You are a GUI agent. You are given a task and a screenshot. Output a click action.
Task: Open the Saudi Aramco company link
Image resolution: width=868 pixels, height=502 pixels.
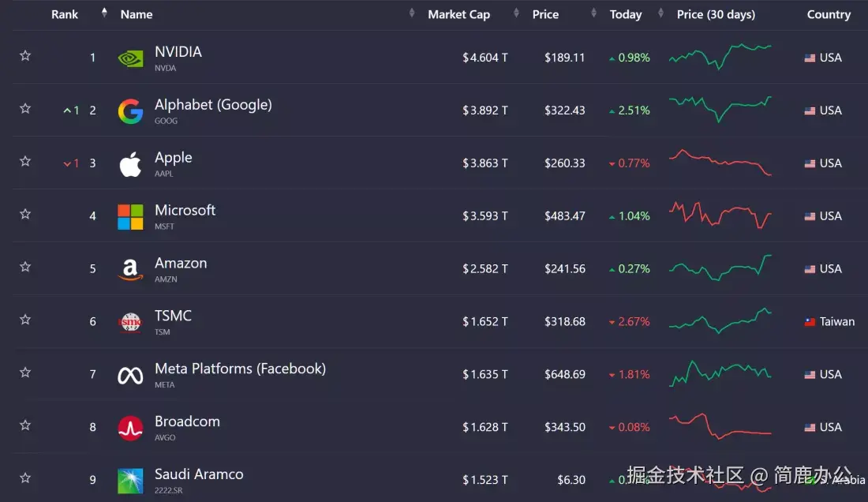click(x=199, y=475)
